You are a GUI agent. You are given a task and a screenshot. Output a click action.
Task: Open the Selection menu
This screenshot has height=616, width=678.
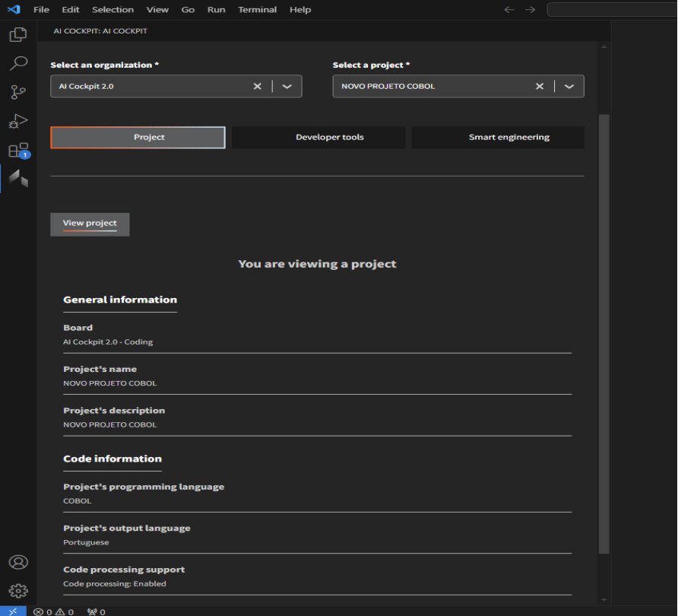tap(112, 10)
